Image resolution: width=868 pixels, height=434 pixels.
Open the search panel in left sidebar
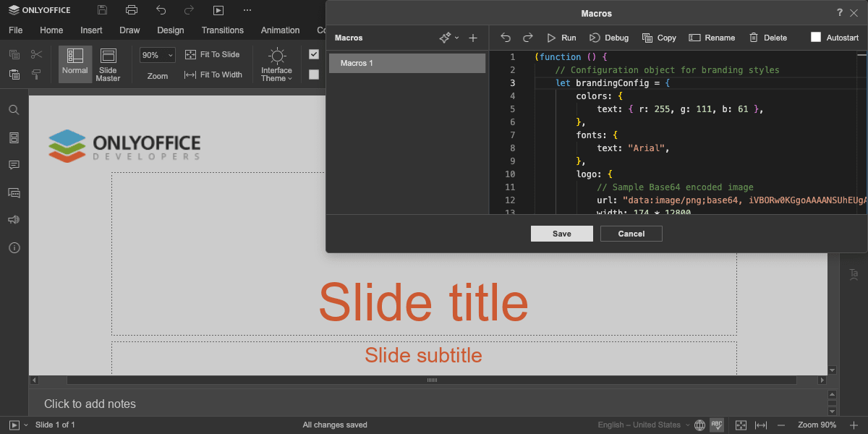click(14, 110)
